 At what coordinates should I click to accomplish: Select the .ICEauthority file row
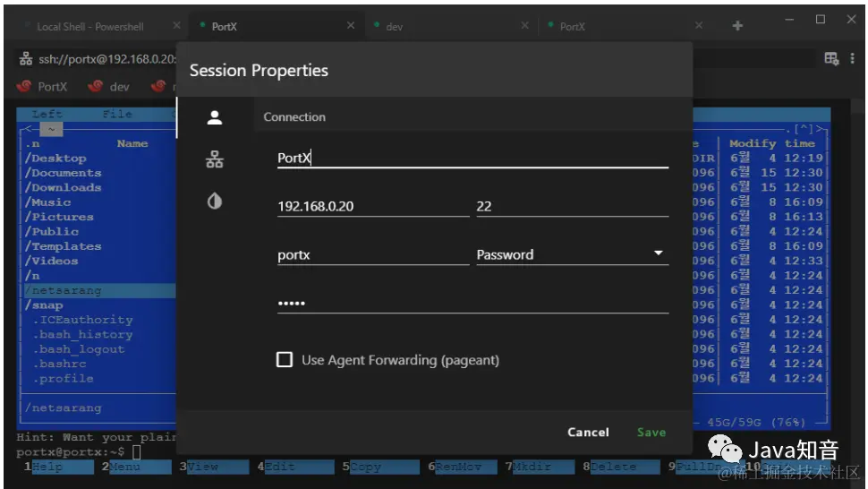(x=99, y=320)
